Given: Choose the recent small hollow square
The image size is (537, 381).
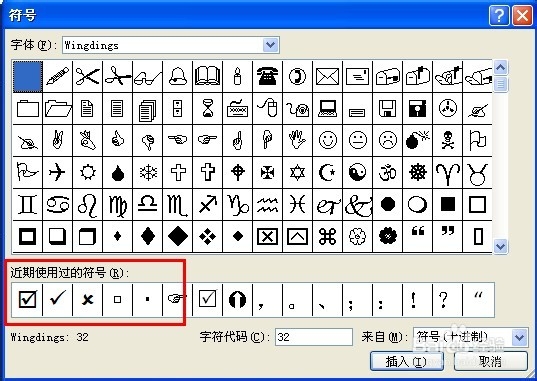Looking at the screenshot, I should (117, 299).
